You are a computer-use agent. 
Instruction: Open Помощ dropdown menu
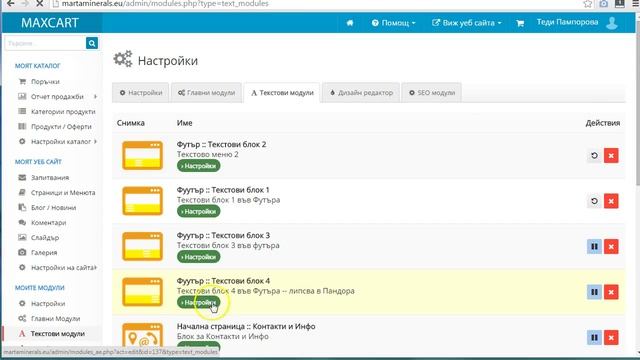(393, 23)
